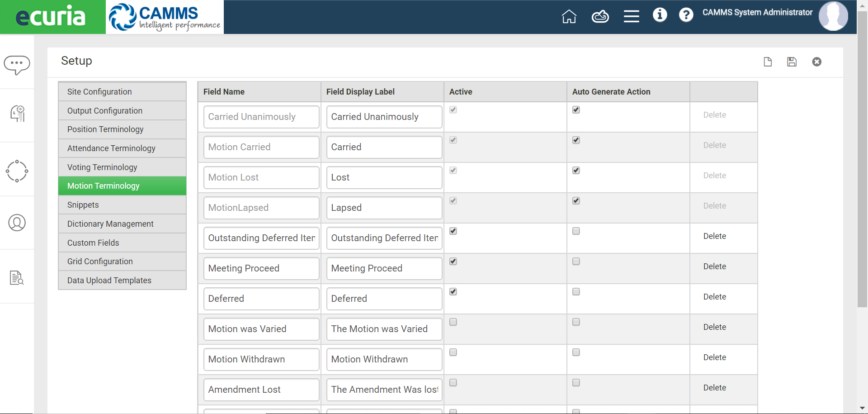Edit display label 'Lost'
868x414 pixels.
[384, 177]
